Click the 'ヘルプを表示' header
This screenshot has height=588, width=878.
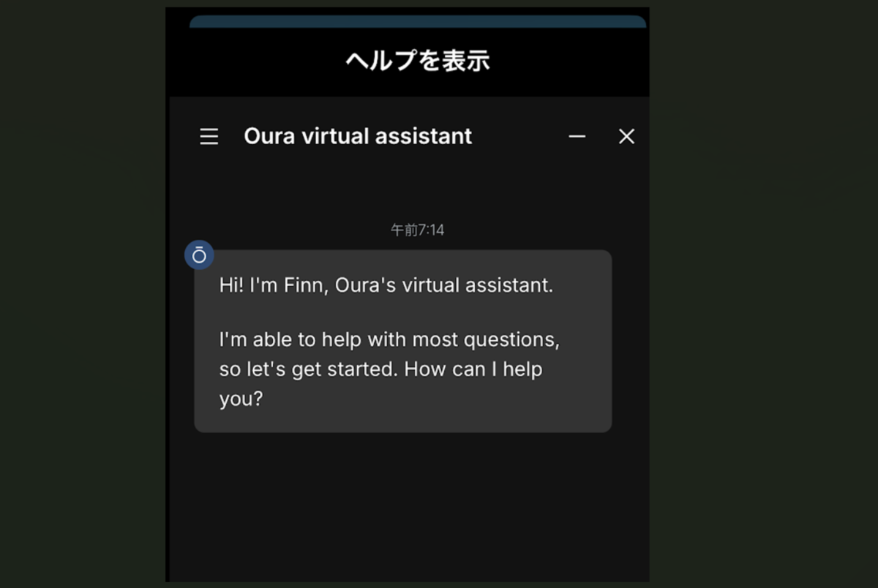point(418,61)
